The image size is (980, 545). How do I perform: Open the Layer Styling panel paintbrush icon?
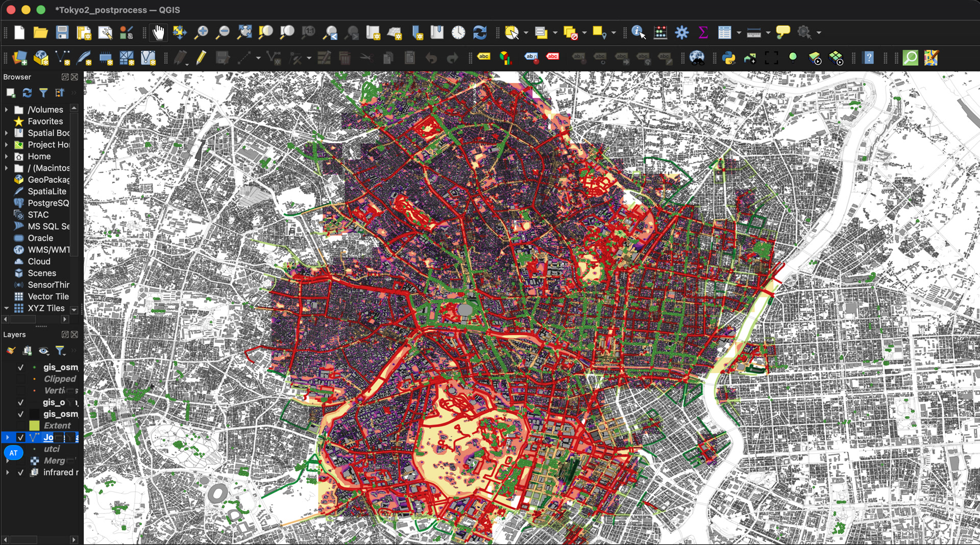tap(11, 351)
